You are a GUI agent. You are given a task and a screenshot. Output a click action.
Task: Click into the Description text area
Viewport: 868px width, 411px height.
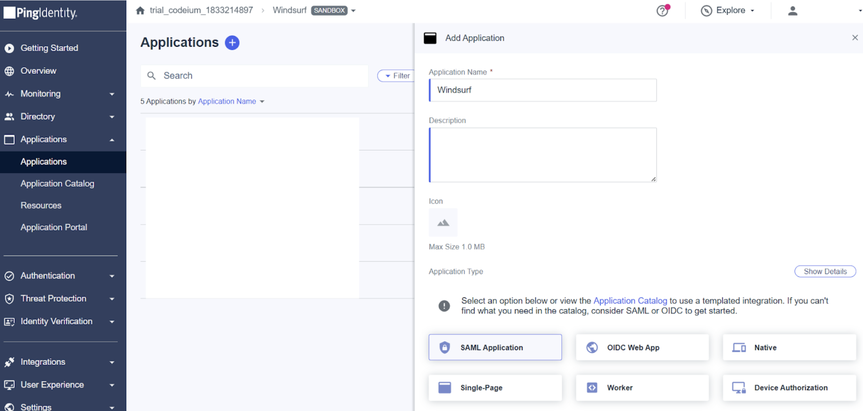pyautogui.click(x=543, y=155)
